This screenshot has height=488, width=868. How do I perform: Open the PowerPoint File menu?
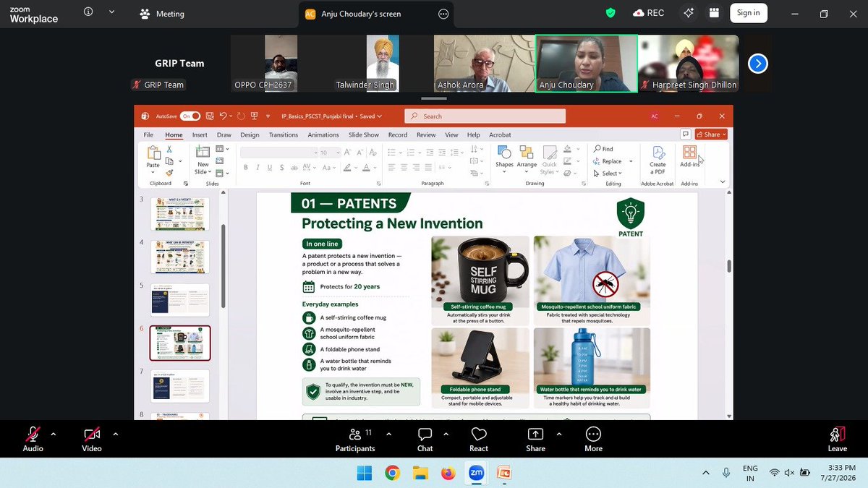point(148,134)
